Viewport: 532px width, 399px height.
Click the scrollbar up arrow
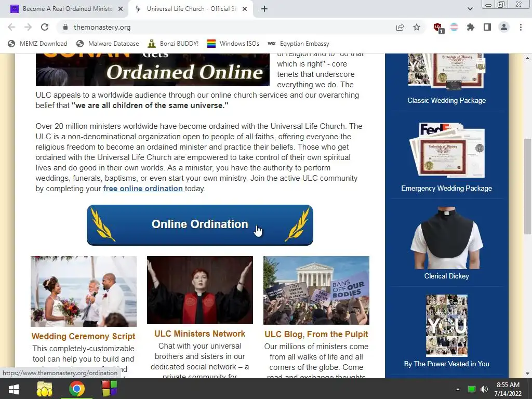coord(527,58)
